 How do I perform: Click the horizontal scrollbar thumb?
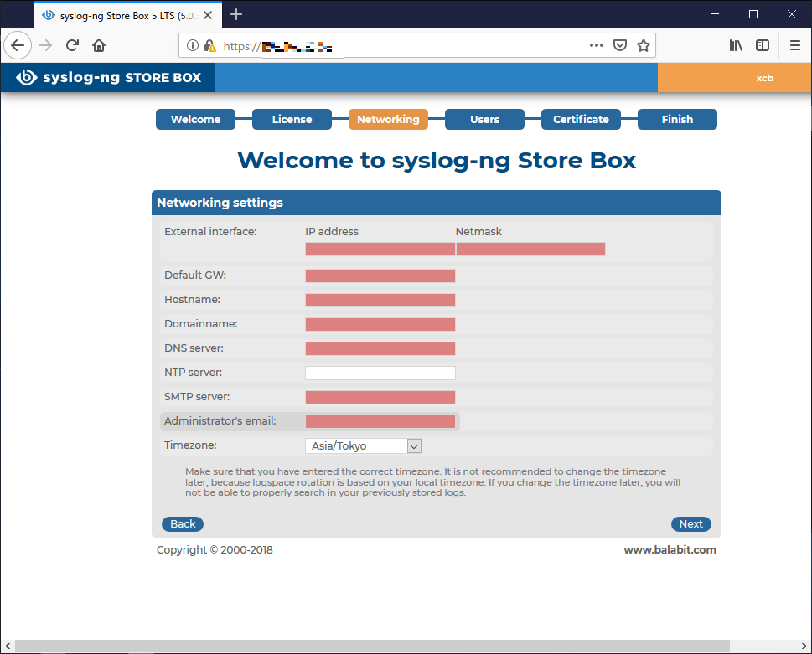click(x=372, y=646)
